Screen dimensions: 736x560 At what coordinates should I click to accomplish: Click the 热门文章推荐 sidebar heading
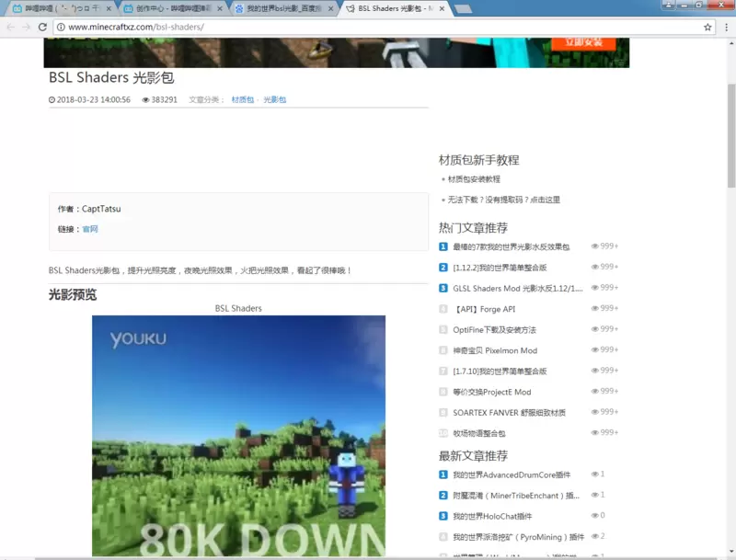tap(473, 228)
